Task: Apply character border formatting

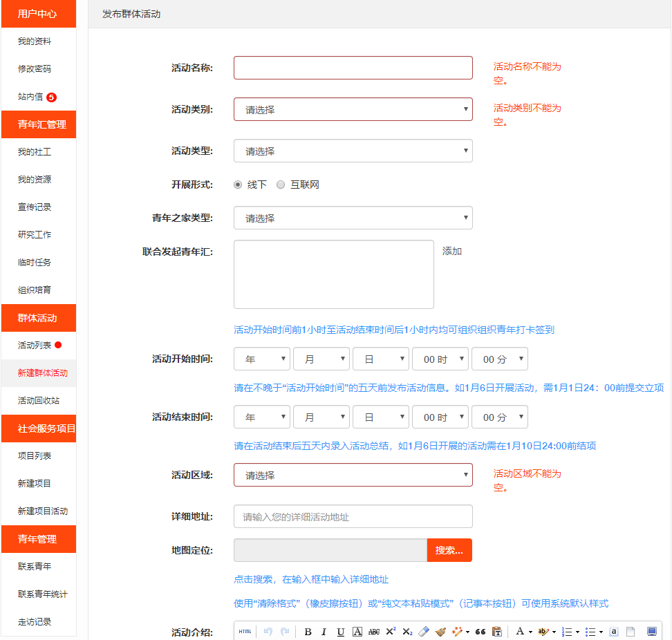Action: (357, 632)
